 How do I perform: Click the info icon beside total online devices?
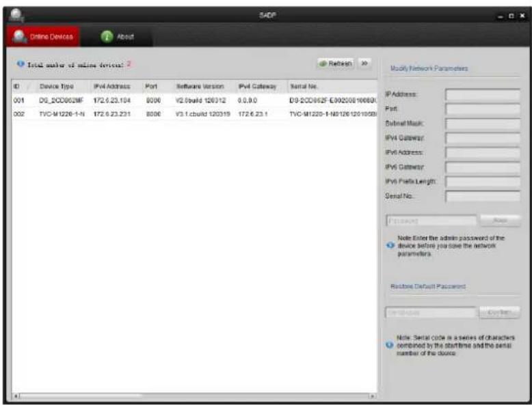tap(21, 64)
